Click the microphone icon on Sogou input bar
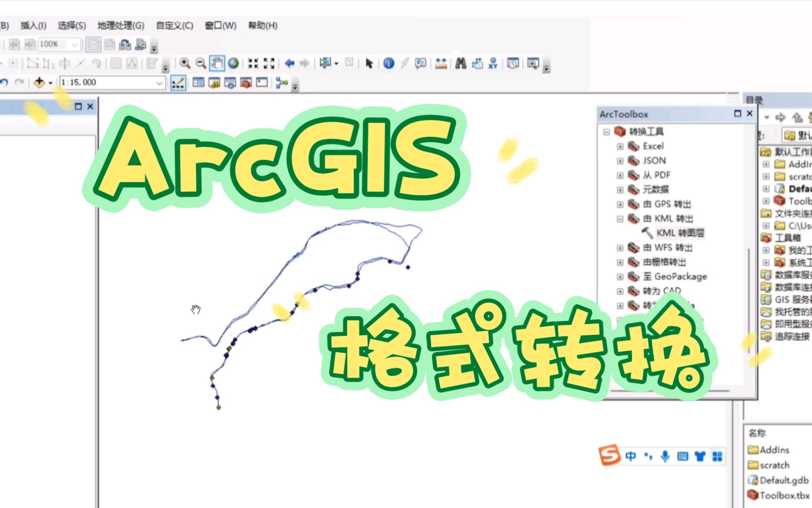The width and height of the screenshot is (812, 508). 664,455
